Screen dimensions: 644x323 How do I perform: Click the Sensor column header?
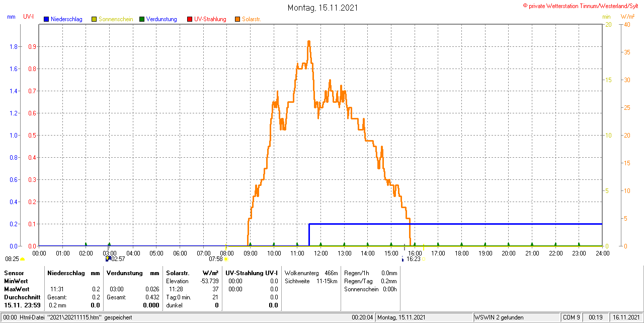coord(14,273)
